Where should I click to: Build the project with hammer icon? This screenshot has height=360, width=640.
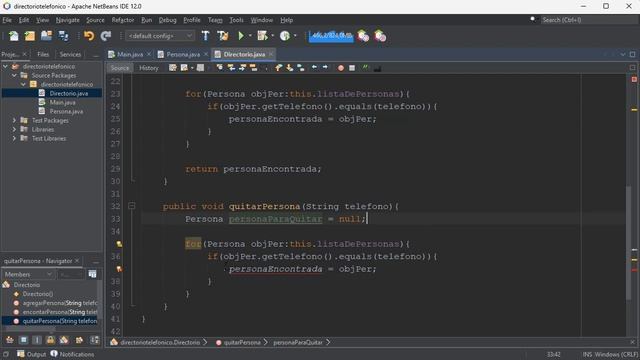[205, 36]
